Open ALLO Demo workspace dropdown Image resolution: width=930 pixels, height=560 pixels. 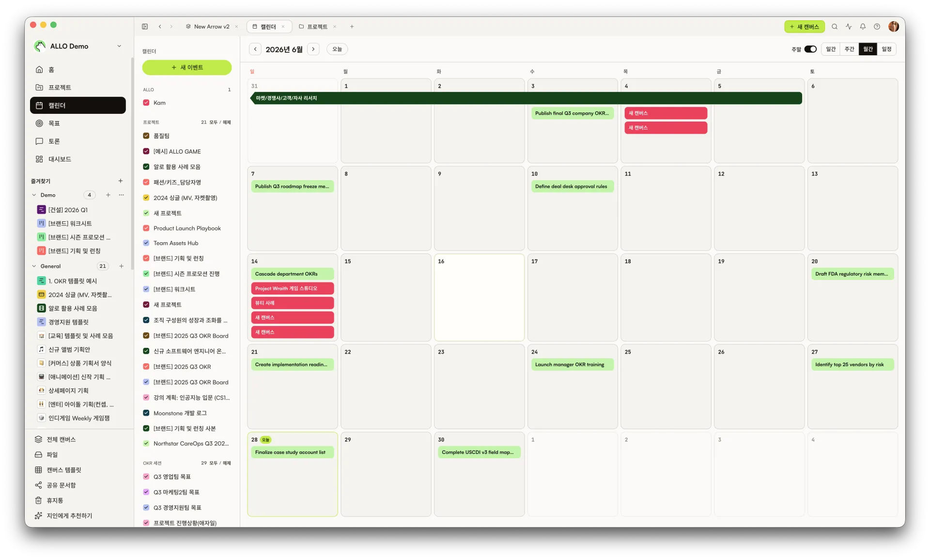click(119, 47)
